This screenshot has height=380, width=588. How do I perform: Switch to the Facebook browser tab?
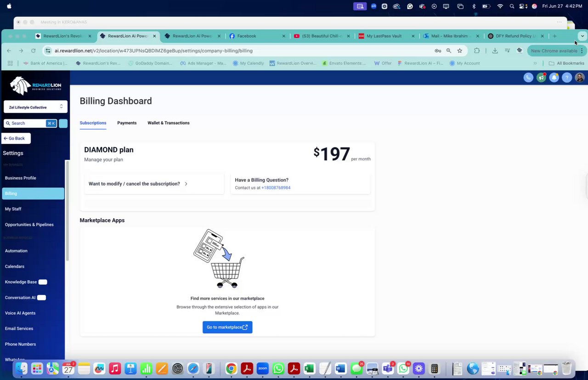257,36
